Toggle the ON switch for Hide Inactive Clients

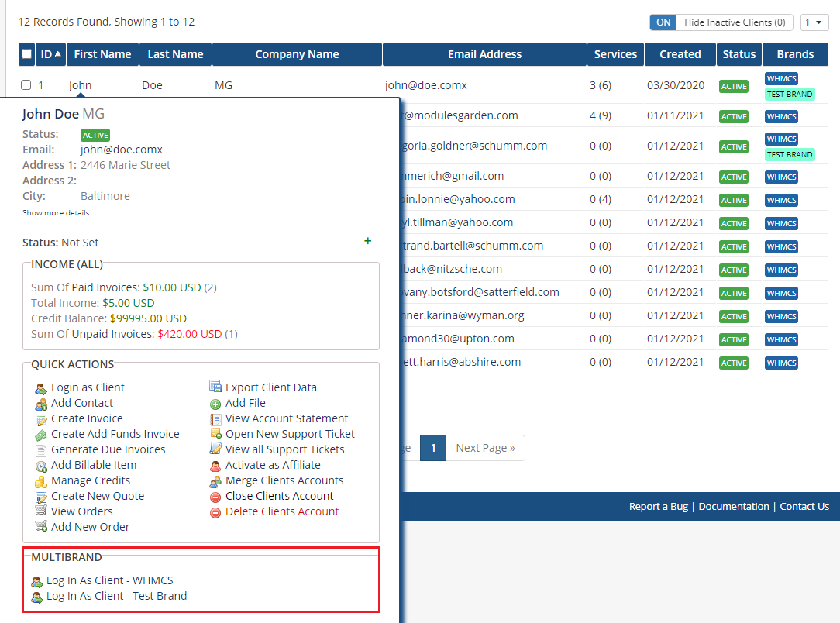pos(663,22)
